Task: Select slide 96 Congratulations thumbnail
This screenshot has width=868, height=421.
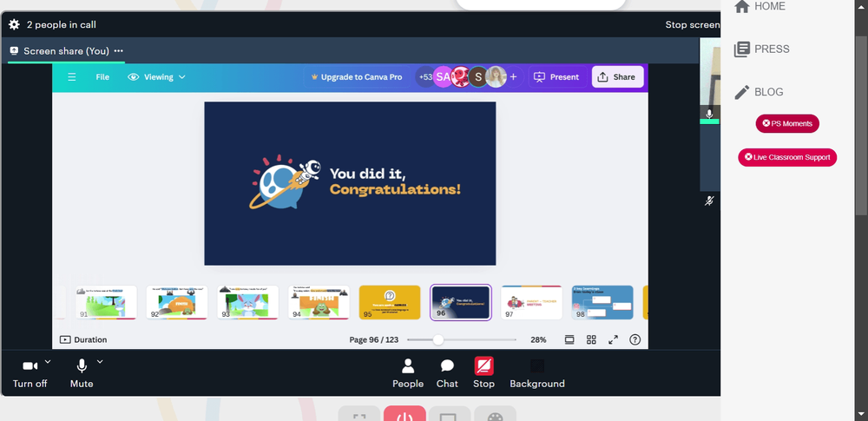Action: click(461, 302)
